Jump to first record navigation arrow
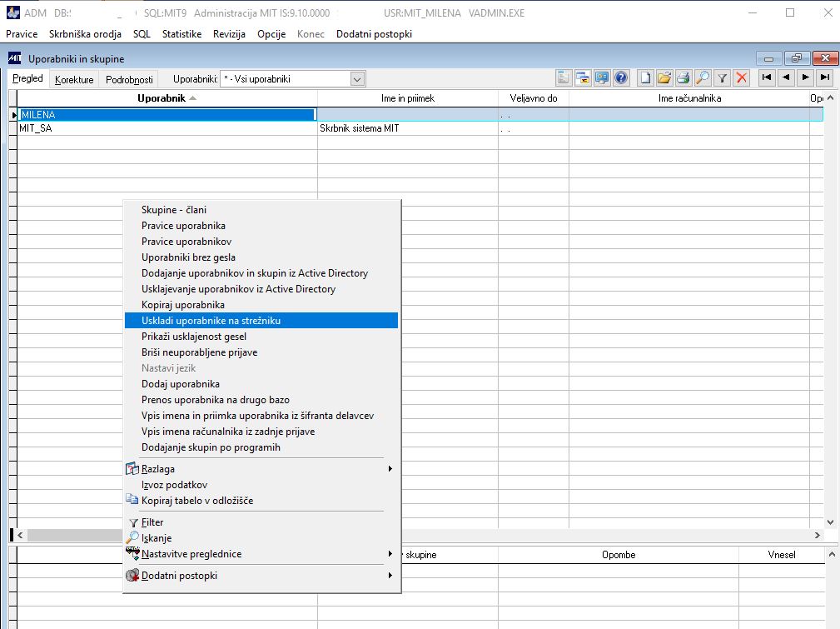840x629 pixels. pos(767,77)
